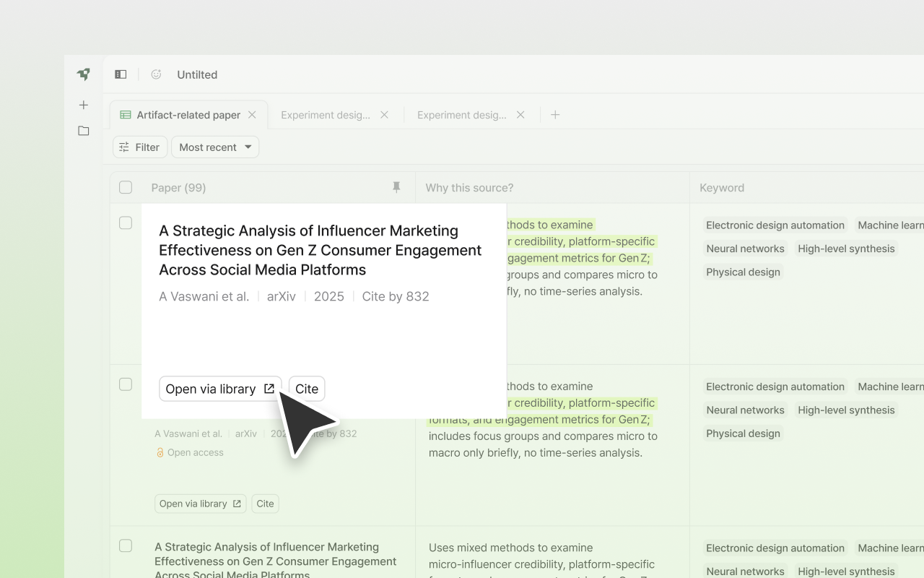The height and width of the screenshot is (578, 924).
Task: Click the year '2025' in the hover card
Action: [x=329, y=296]
